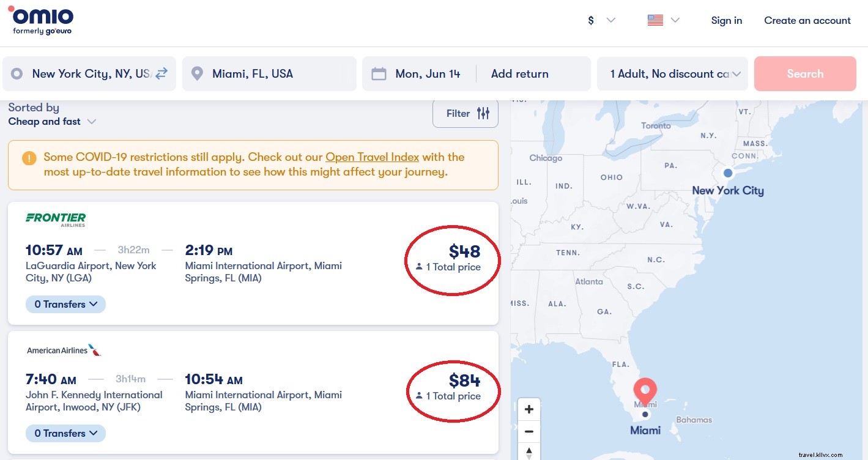868x460 pixels.
Task: Open the Open Travel Index link
Action: tap(371, 157)
